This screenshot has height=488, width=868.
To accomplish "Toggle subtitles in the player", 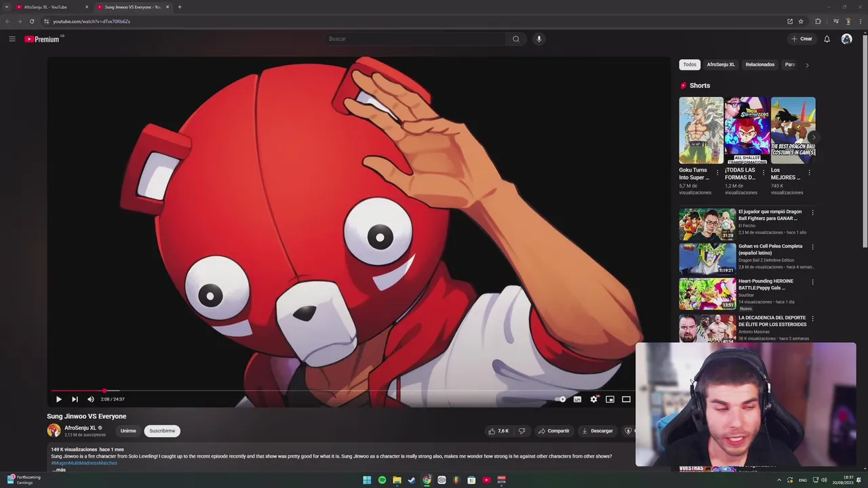I will (x=577, y=399).
